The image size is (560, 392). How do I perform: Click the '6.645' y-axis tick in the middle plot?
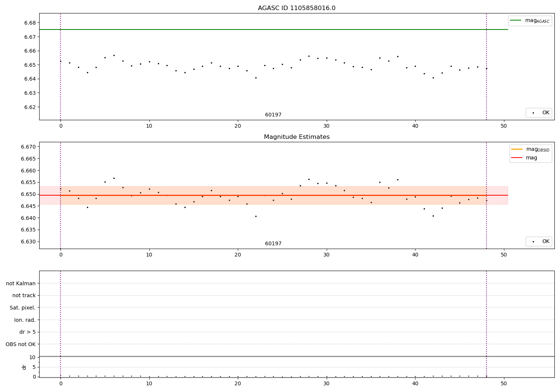28,206
